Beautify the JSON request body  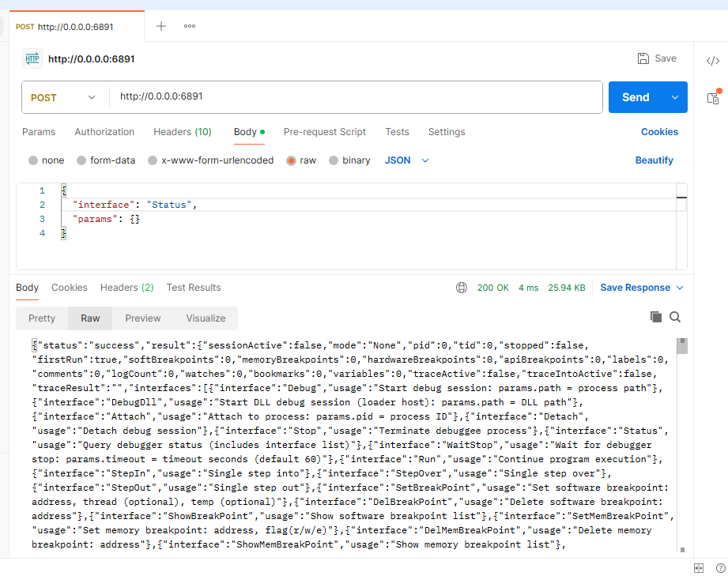coord(654,160)
